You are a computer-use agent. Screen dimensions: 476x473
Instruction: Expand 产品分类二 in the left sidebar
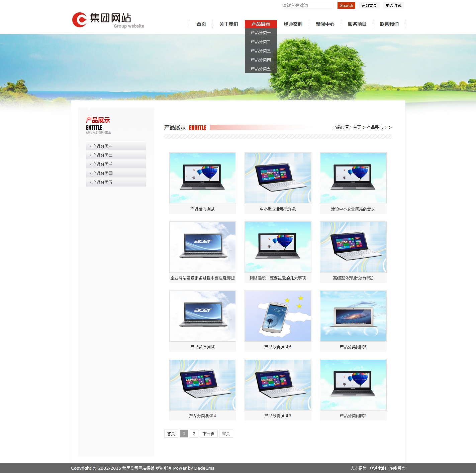point(102,155)
